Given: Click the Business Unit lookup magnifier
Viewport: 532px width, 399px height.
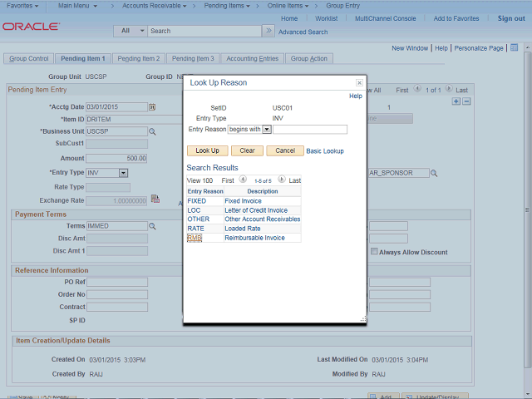Looking at the screenshot, I should tap(152, 131).
